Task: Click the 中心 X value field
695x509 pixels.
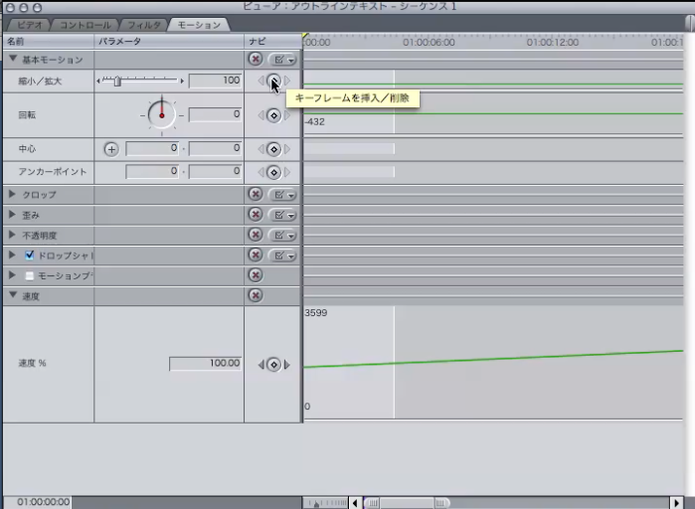Action: pyautogui.click(x=152, y=149)
